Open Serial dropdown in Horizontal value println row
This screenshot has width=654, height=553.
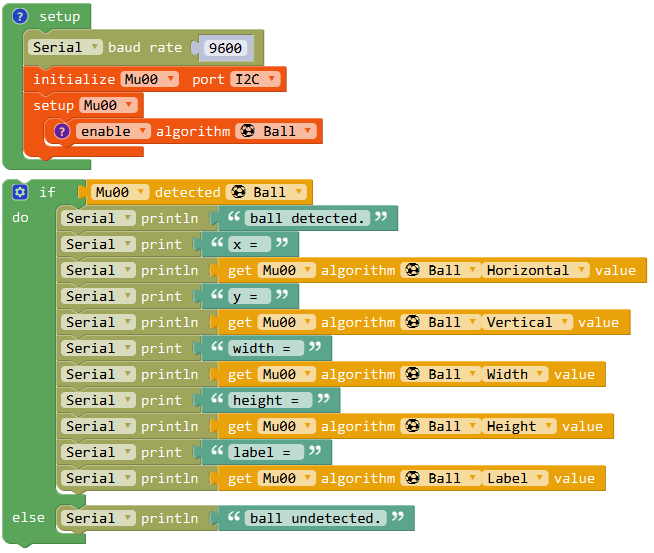point(98,270)
